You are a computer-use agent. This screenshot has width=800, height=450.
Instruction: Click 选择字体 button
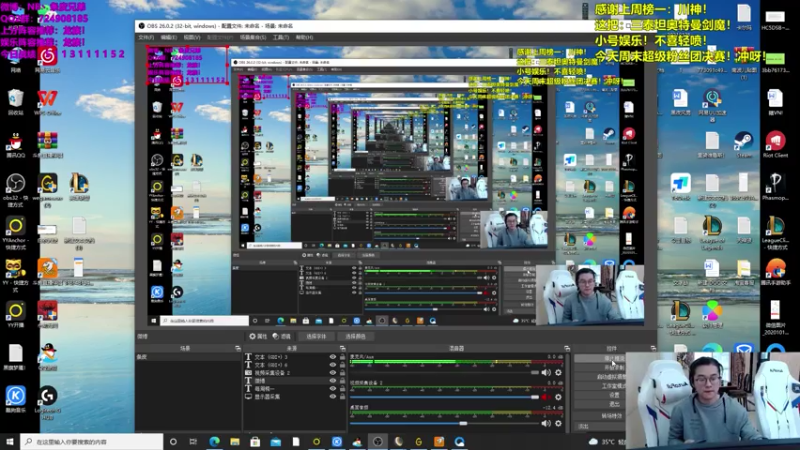(x=316, y=336)
